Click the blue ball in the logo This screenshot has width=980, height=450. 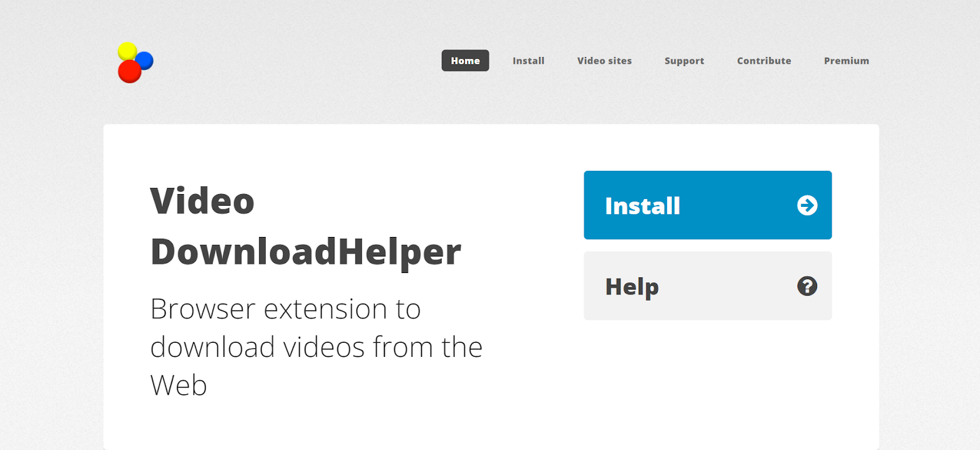click(145, 61)
